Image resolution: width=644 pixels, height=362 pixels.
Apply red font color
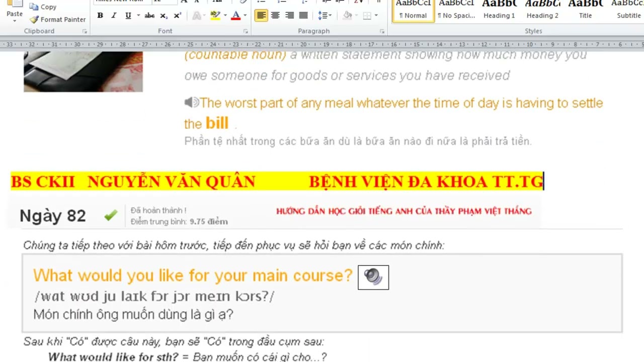(x=235, y=16)
